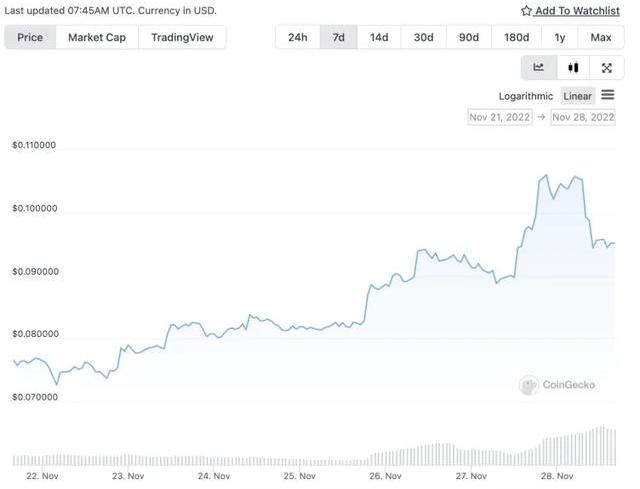
Task: Choose the 14d time range
Action: pos(379,37)
